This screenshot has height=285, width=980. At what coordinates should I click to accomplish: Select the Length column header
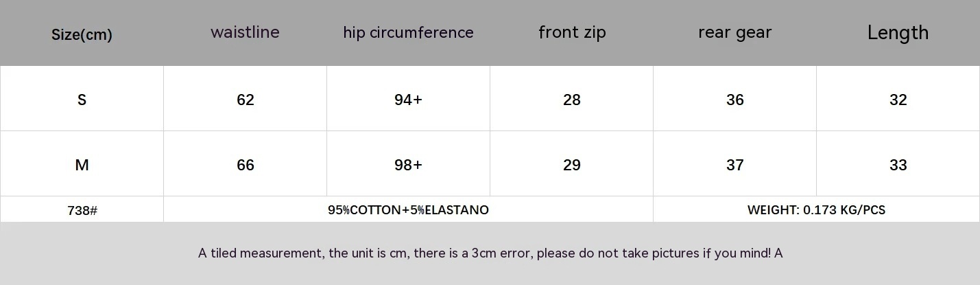[898, 32]
